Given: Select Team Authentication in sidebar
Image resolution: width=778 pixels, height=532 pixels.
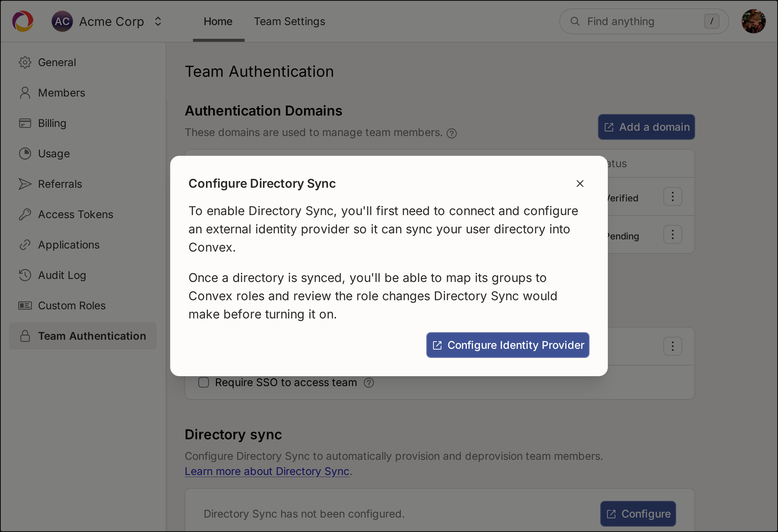Looking at the screenshot, I should pyautogui.click(x=83, y=336).
